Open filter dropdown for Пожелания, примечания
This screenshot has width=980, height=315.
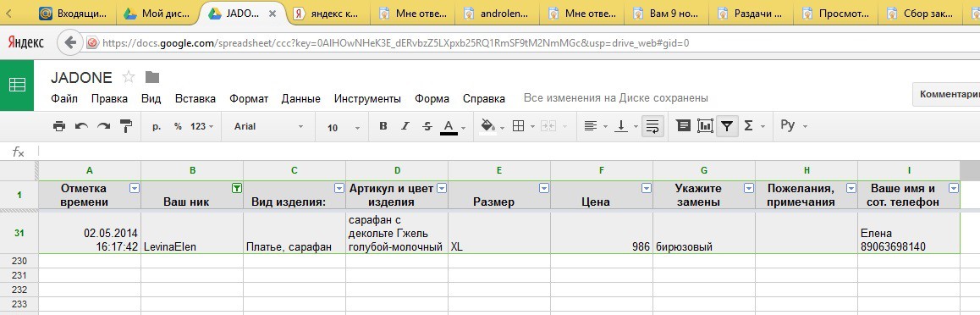click(851, 187)
